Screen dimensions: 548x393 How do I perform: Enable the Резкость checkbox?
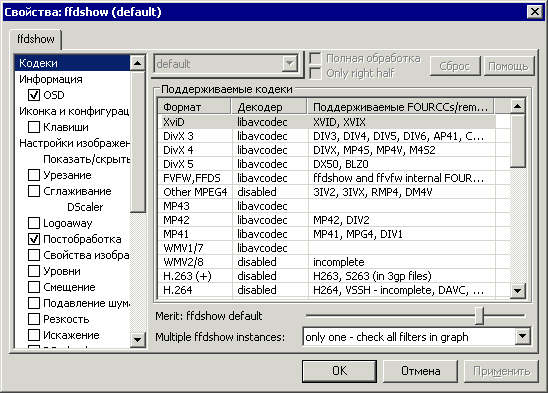click(34, 319)
